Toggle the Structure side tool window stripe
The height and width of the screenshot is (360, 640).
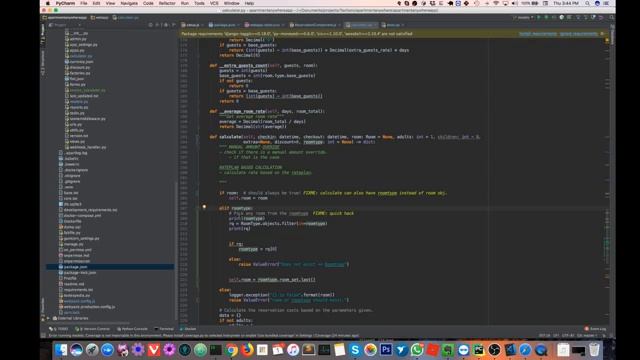point(43,63)
